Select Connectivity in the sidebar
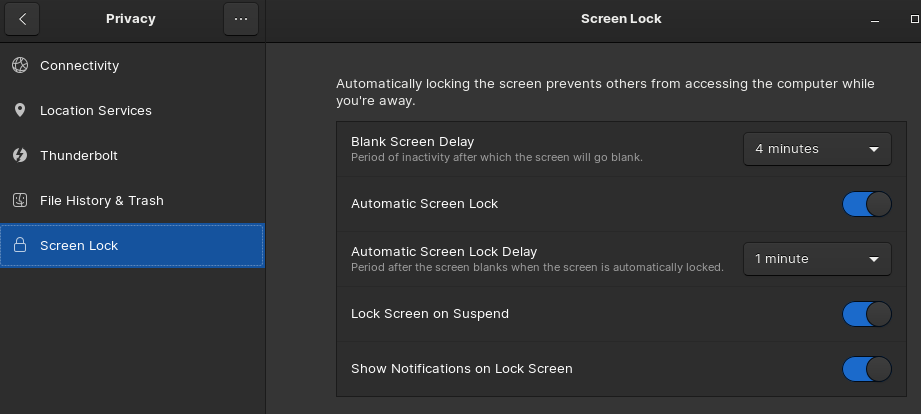Viewport: 921px width, 414px height. point(132,65)
